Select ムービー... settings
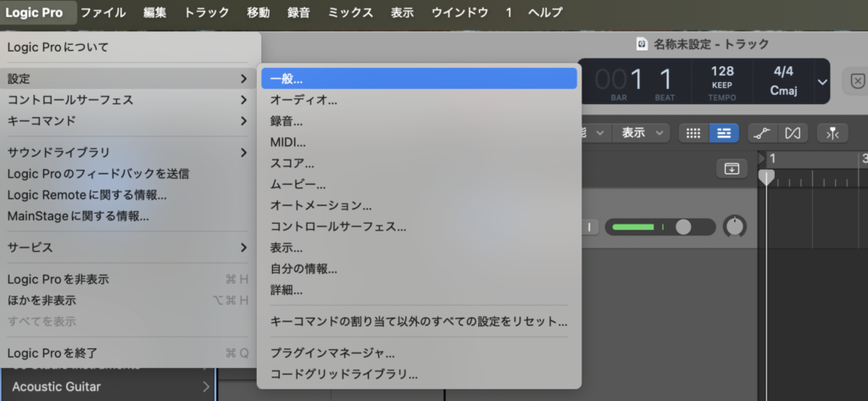The image size is (868, 401). (419, 185)
